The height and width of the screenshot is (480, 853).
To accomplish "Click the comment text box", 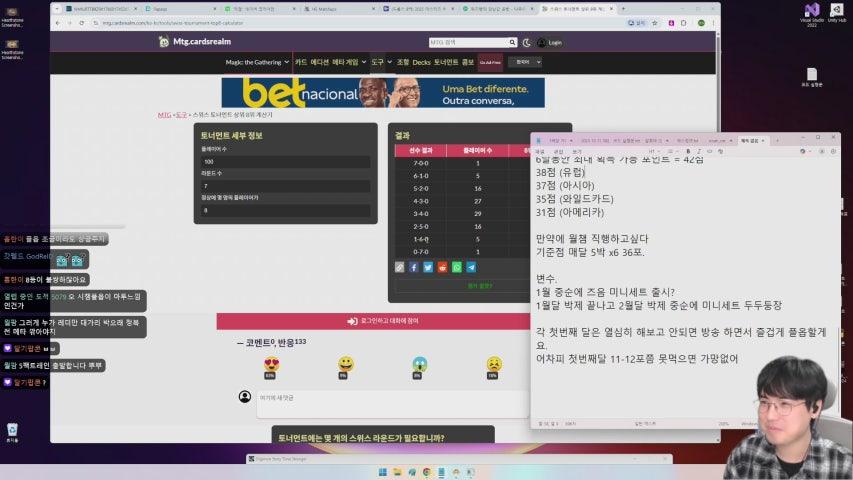I will point(393,404).
